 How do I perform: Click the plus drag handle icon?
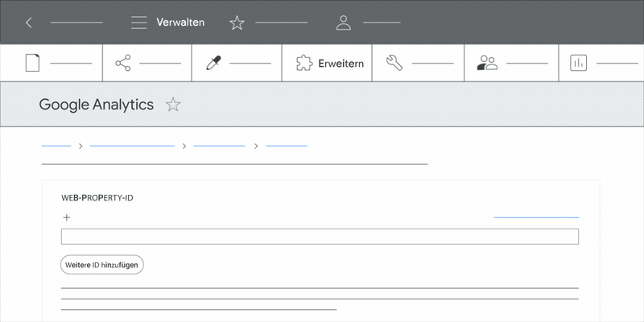coord(67,217)
